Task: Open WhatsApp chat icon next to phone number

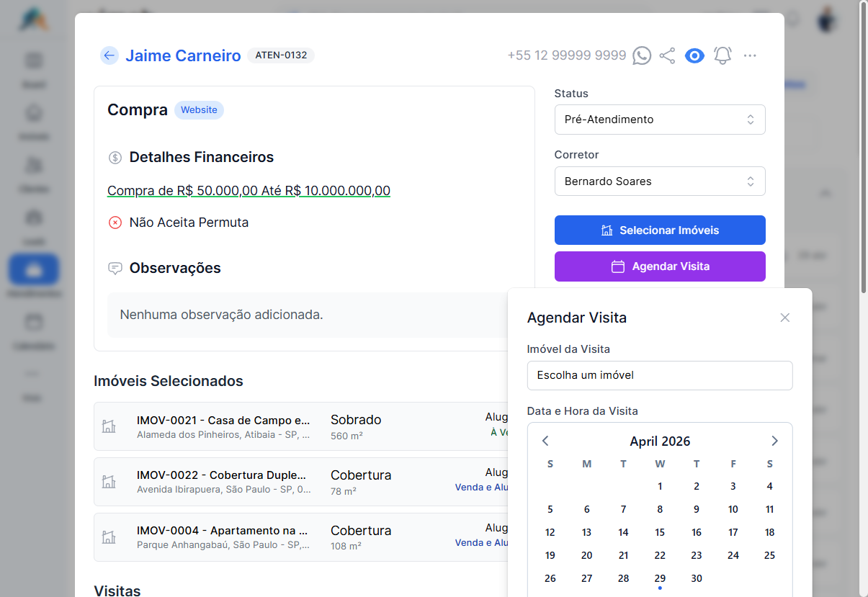Action: (642, 55)
